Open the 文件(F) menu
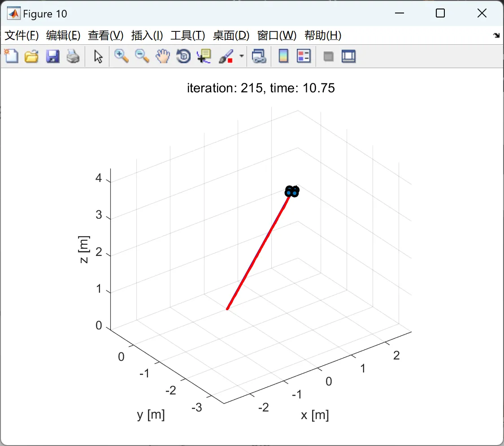The image size is (504, 446). point(22,35)
